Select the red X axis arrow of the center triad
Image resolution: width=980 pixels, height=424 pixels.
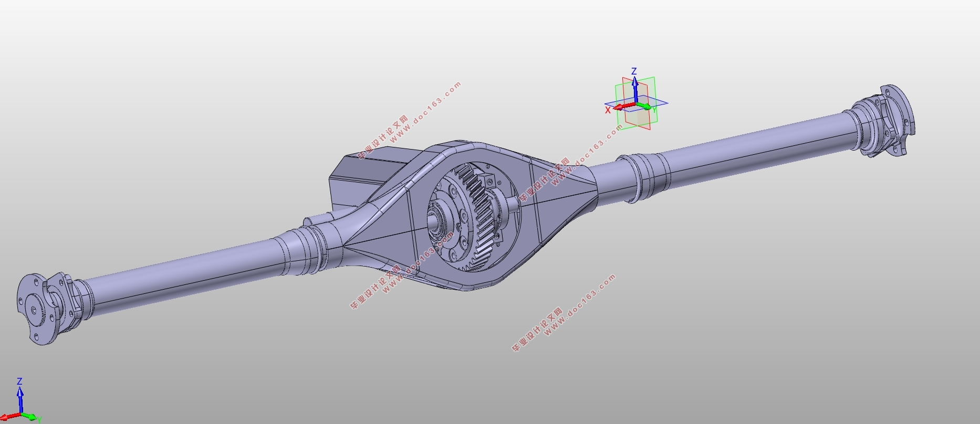(x=623, y=107)
